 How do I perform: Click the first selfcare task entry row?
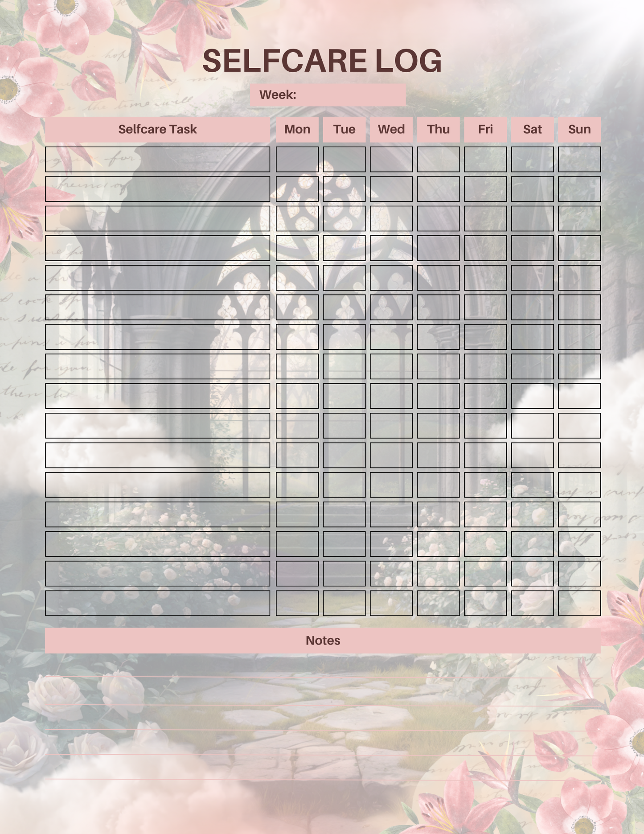157,159
